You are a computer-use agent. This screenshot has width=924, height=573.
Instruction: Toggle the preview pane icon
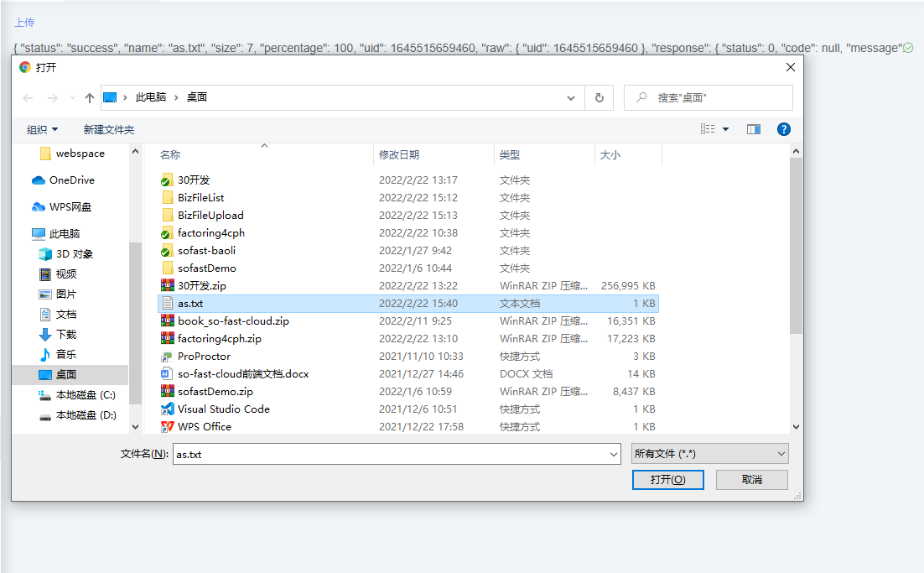pos(753,129)
